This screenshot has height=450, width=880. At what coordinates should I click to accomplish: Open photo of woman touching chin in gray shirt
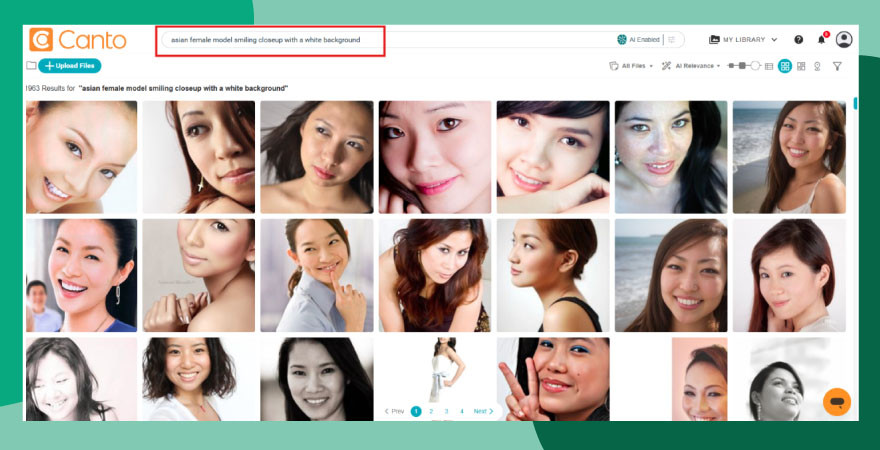pos(317,275)
